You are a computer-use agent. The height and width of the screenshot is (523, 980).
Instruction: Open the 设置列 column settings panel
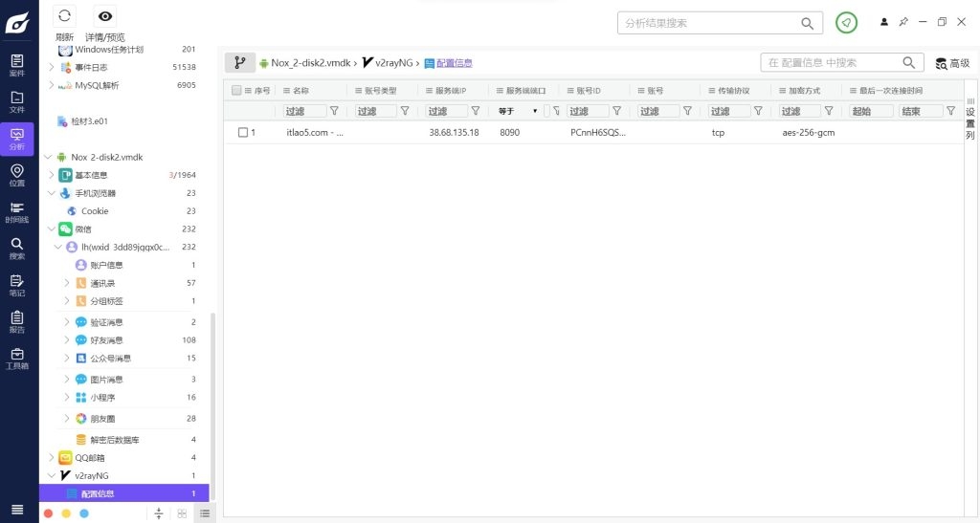[x=969, y=118]
